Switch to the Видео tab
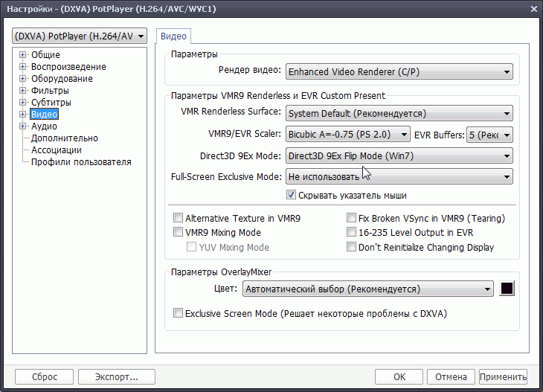543x392 pixels. click(174, 36)
